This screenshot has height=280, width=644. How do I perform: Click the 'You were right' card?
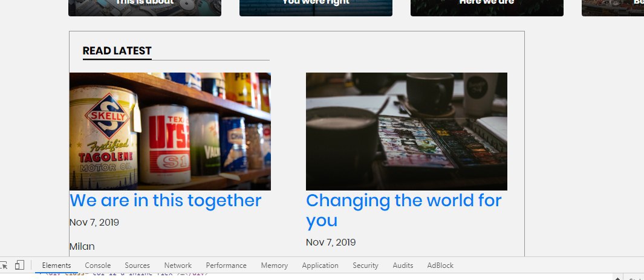316,6
